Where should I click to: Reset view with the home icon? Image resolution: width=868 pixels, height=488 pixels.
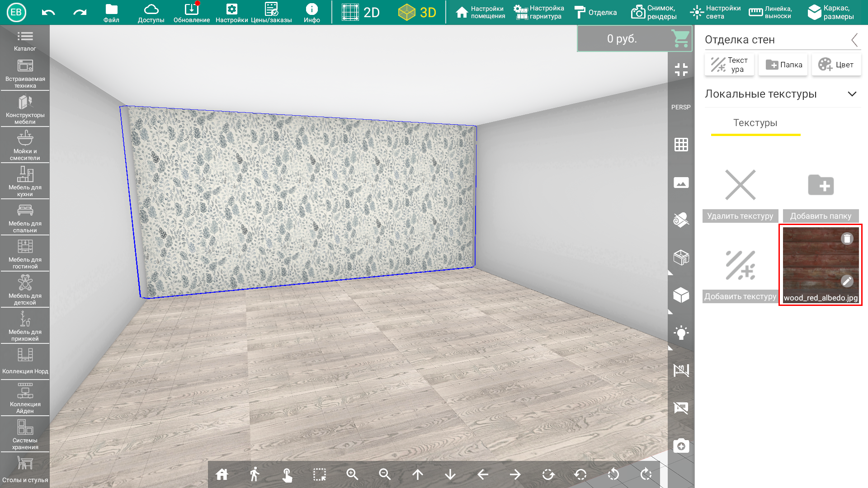222,474
